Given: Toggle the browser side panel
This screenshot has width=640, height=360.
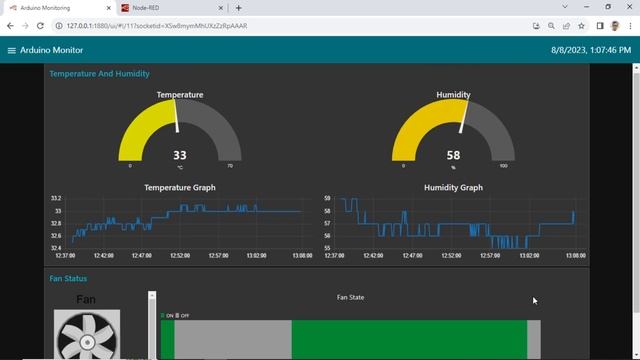Looking at the screenshot, I should (x=600, y=26).
